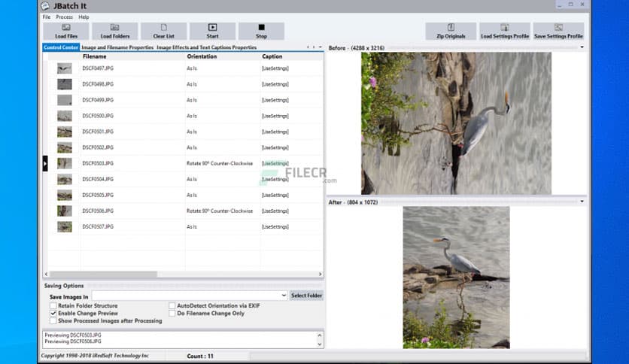Toggle Enable Change Preview checkbox
This screenshot has height=364, width=629.
point(53,313)
